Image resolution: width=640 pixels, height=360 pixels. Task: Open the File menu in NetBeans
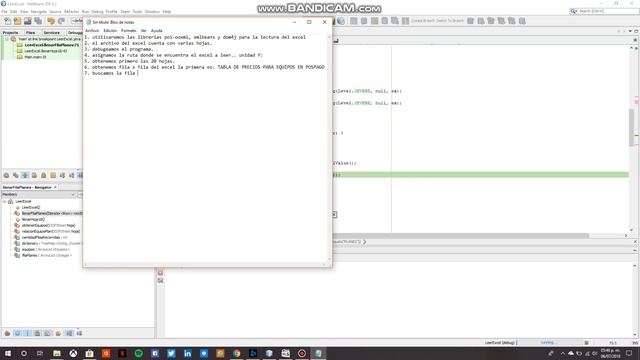(x=4, y=11)
